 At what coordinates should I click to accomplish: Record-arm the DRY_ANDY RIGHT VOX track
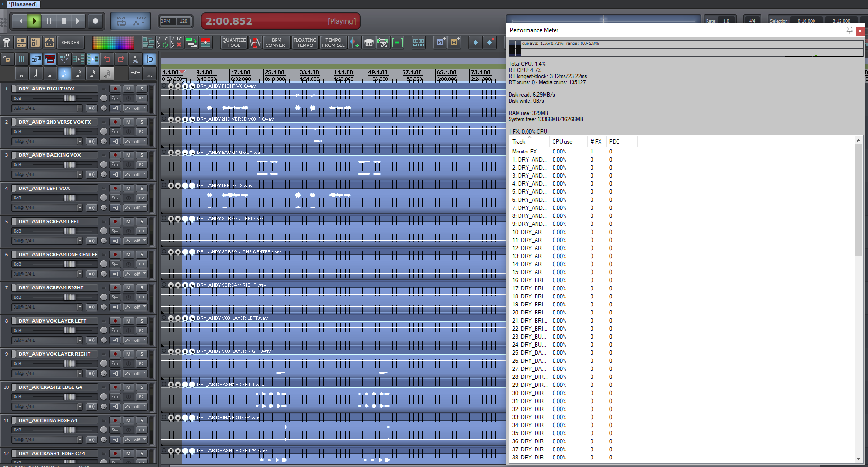pos(115,89)
